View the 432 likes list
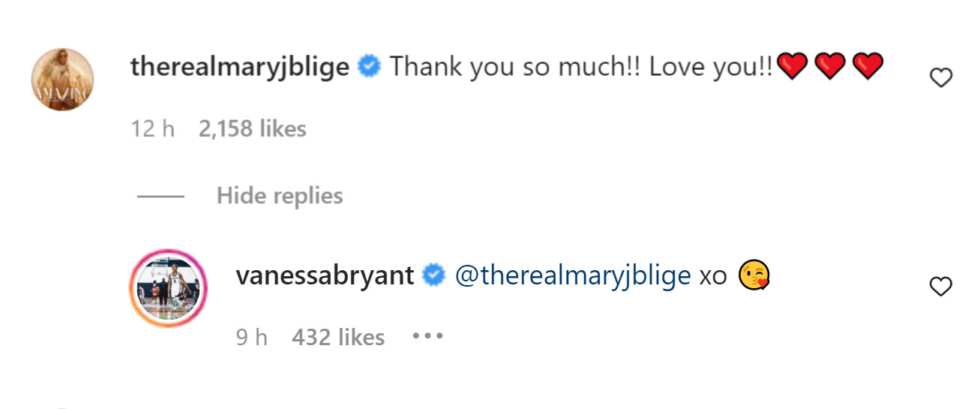980x409 pixels. pyautogui.click(x=338, y=338)
